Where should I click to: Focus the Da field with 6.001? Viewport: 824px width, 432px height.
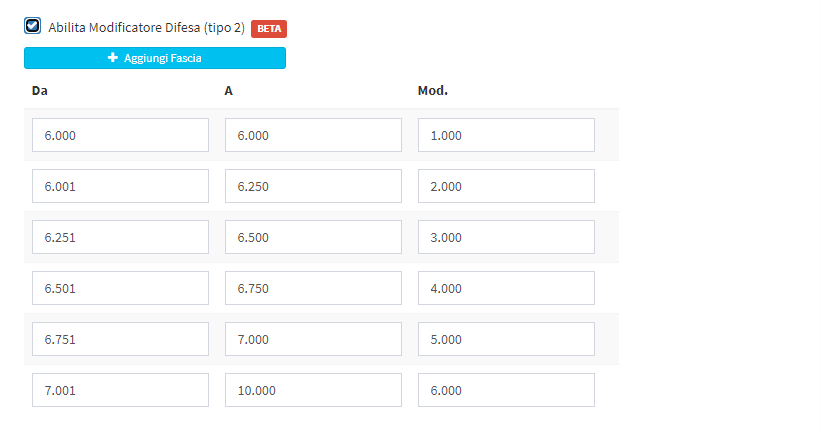pos(120,186)
